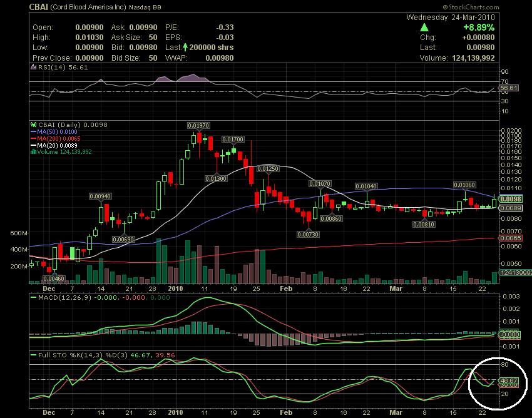Click the P/E value -0.33
Image resolution: width=532 pixels, height=418 pixels.
[x=225, y=27]
